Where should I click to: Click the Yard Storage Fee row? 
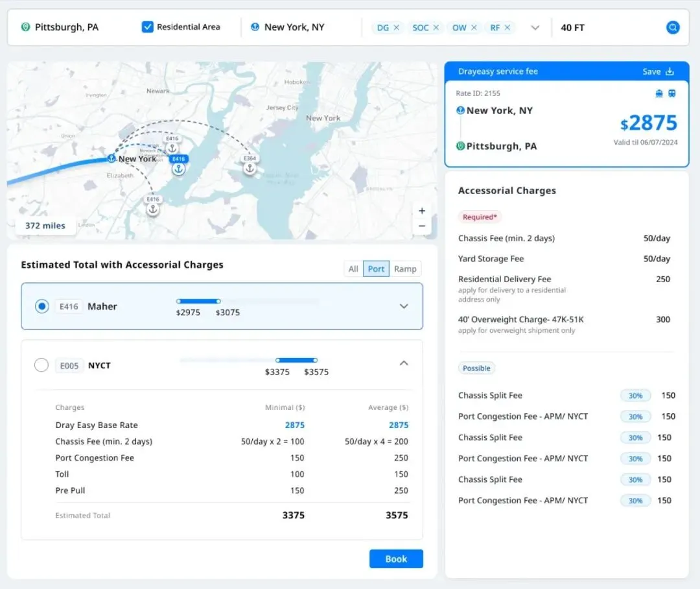point(564,259)
